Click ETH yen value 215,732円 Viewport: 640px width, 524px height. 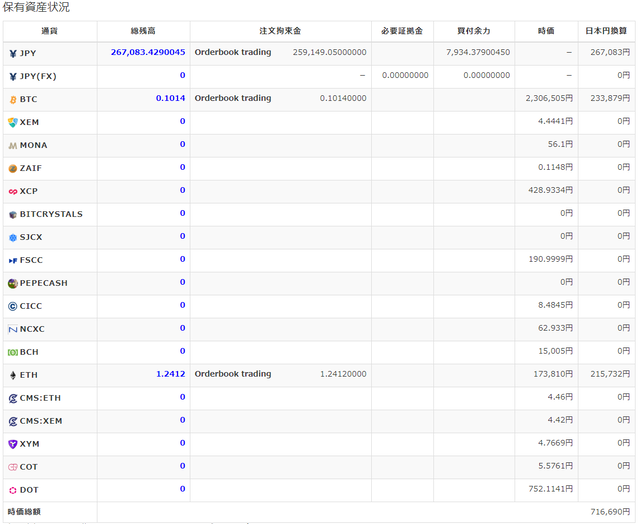(x=610, y=374)
